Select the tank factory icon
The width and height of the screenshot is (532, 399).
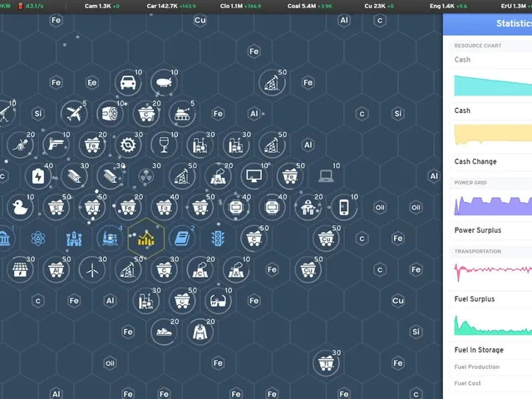coord(182,114)
